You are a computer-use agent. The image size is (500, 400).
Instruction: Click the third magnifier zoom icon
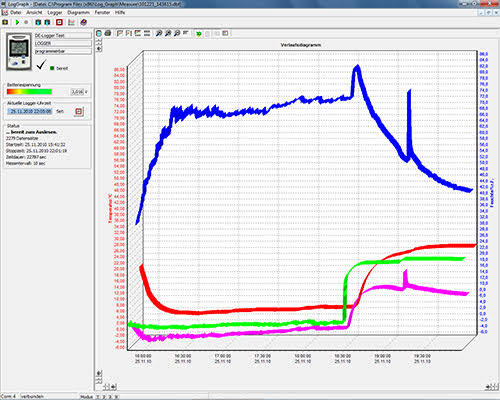[177, 33]
